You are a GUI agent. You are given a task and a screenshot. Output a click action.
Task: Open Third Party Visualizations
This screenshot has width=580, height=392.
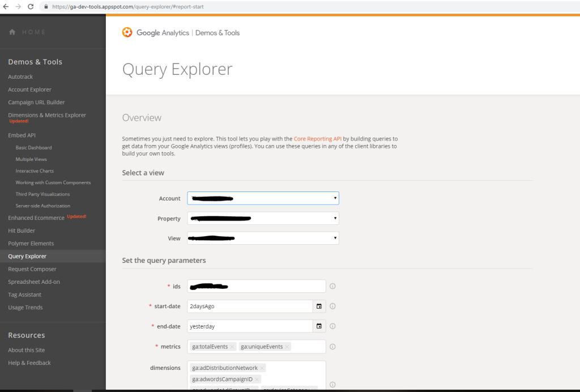click(42, 194)
